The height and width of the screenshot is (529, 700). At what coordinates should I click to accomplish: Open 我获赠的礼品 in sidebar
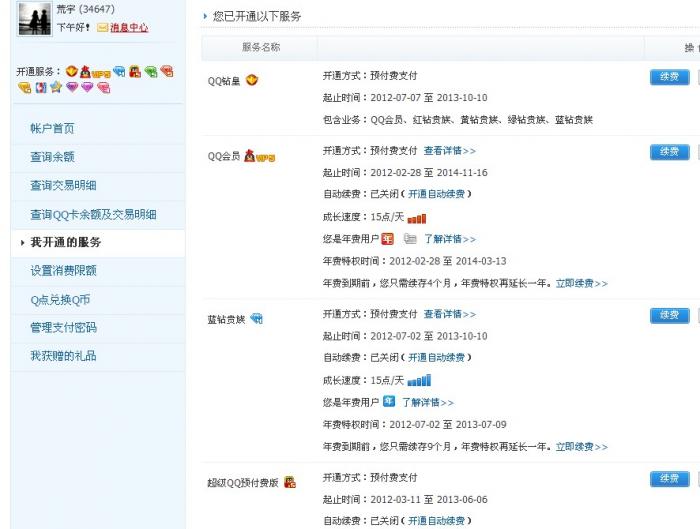coord(63,356)
